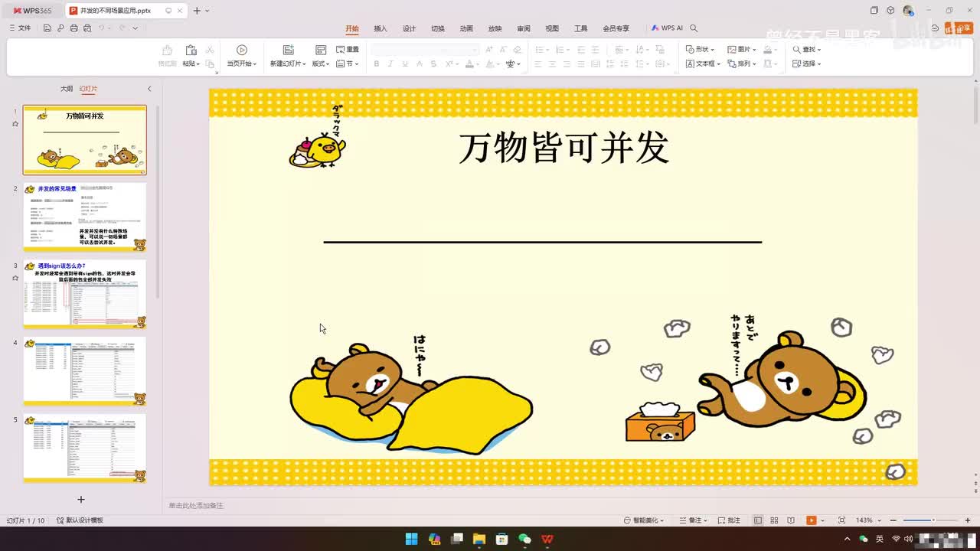Switch to the 插入 ribbon tab
This screenshot has height=551, width=980.
(381, 29)
